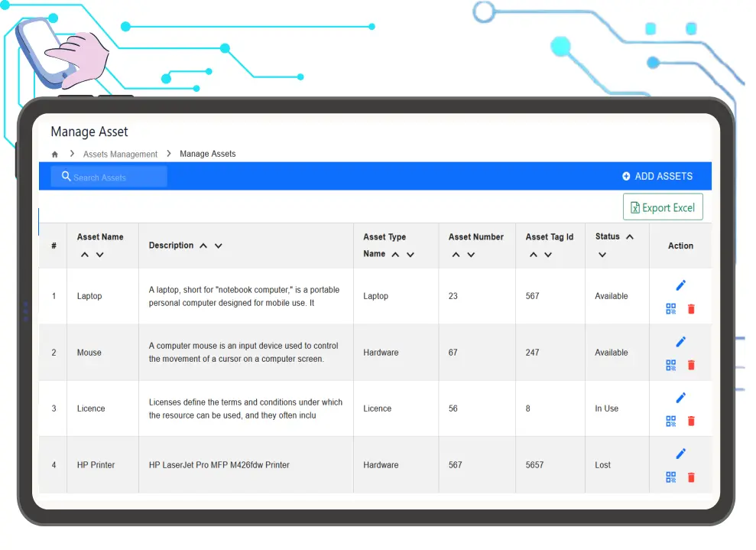The image size is (756, 550).
Task: Click the In Use status cell
Action: tap(606, 408)
